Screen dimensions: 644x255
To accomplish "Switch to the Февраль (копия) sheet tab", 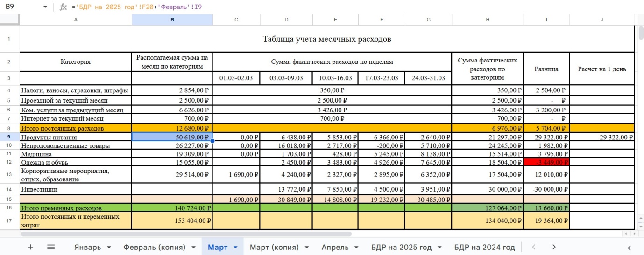I will tap(154, 247).
